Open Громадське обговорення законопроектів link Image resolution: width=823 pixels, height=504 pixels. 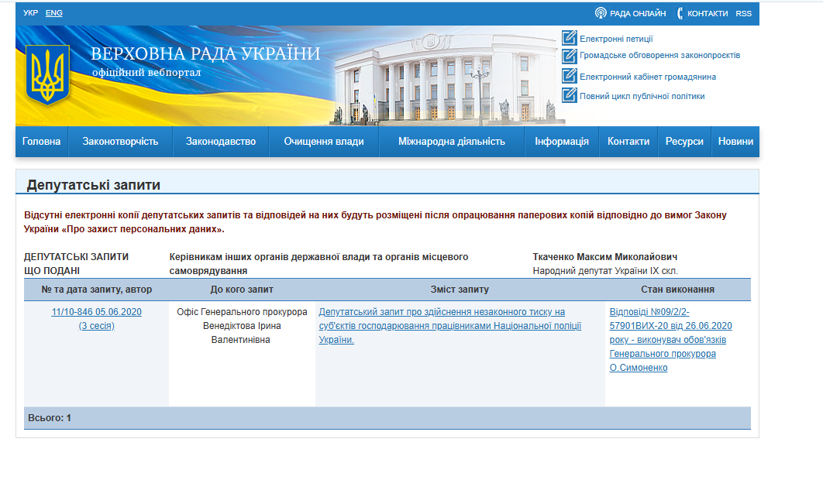tap(659, 55)
